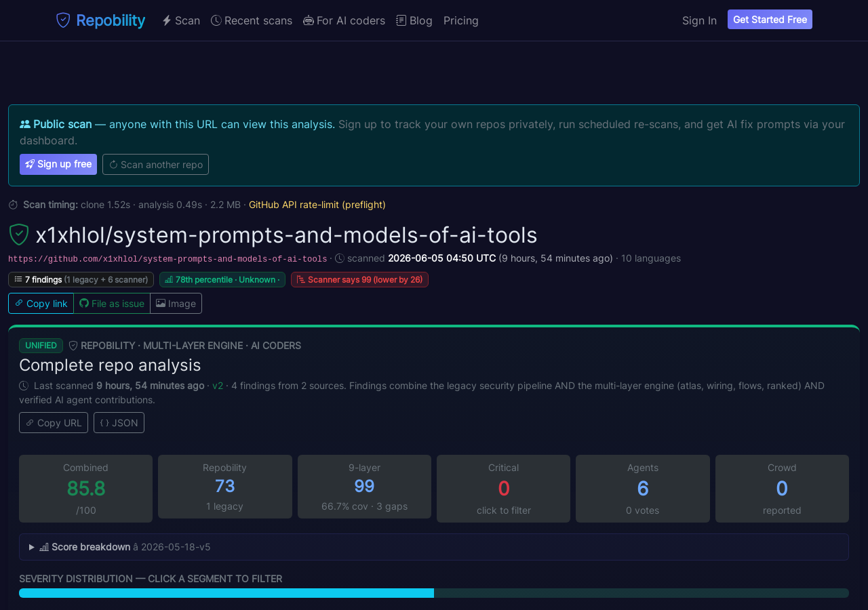Click the icon in the Scanner says 99 badge
This screenshot has height=610, width=868.
click(300, 279)
